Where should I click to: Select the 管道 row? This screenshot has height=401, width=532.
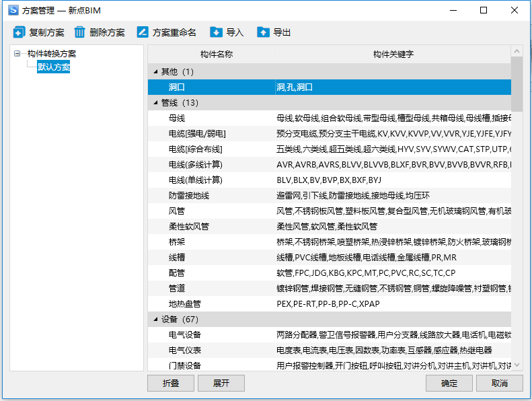coord(330,288)
